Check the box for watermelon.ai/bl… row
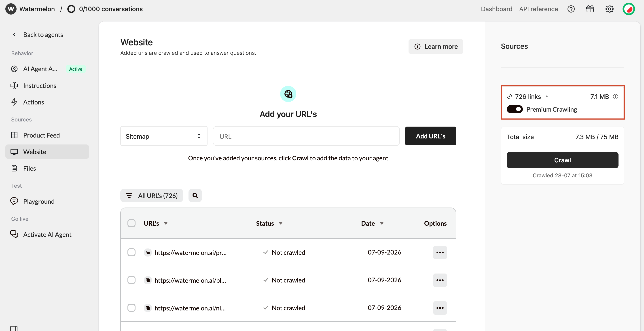The height and width of the screenshot is (331, 644). 131,280
